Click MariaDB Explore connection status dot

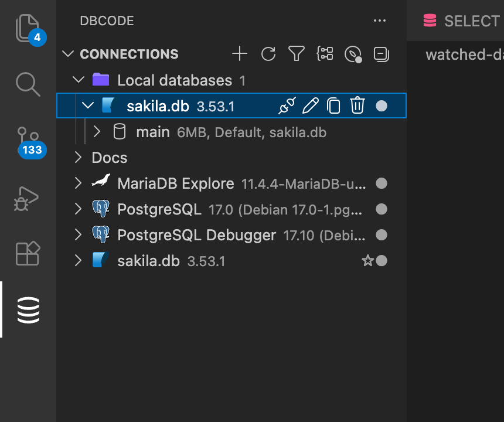point(382,183)
